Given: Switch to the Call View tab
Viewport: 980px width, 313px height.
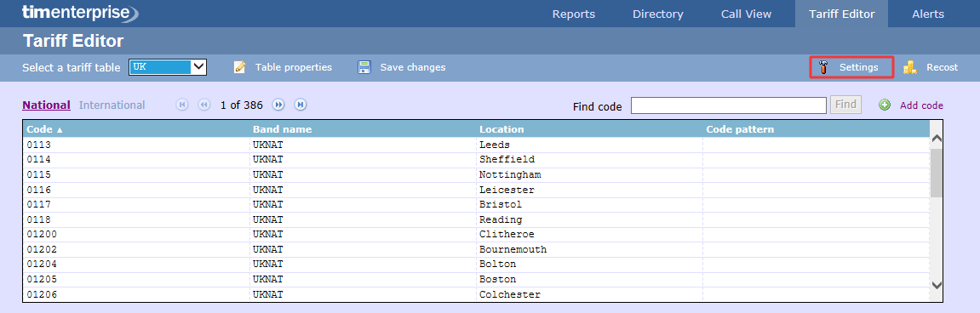Looking at the screenshot, I should pos(746,14).
